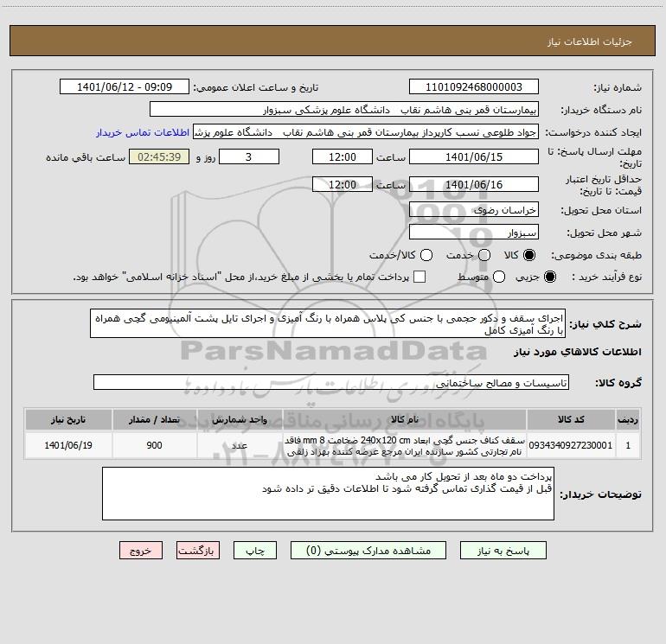Viewport: 666px width, 644px height.
Task: Select the جزیی purchase type radio
Action: (x=549, y=277)
